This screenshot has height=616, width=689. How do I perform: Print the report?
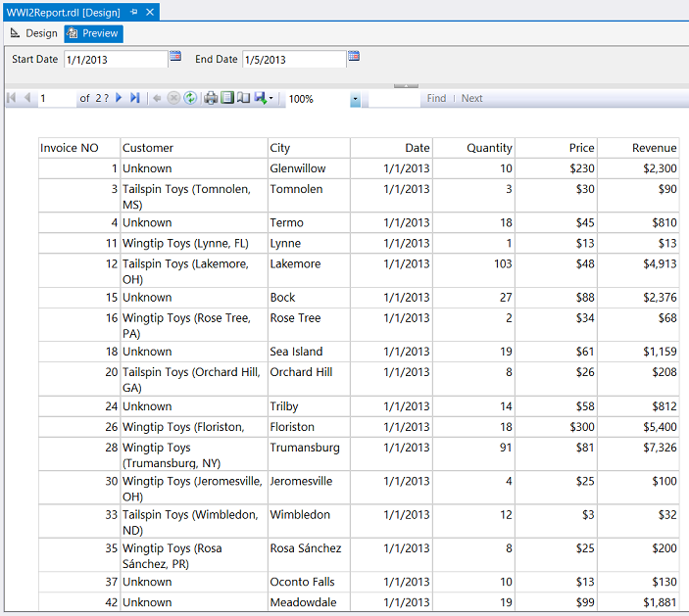pos(211,98)
